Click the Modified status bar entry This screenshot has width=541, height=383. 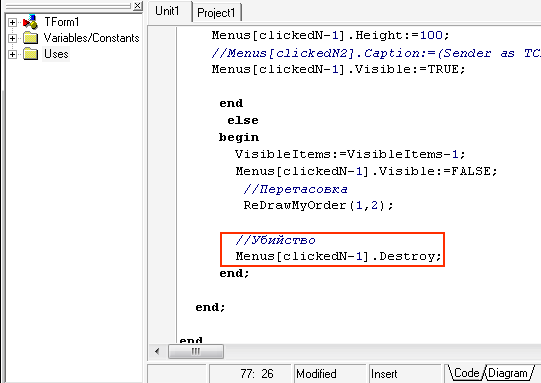(x=329, y=374)
